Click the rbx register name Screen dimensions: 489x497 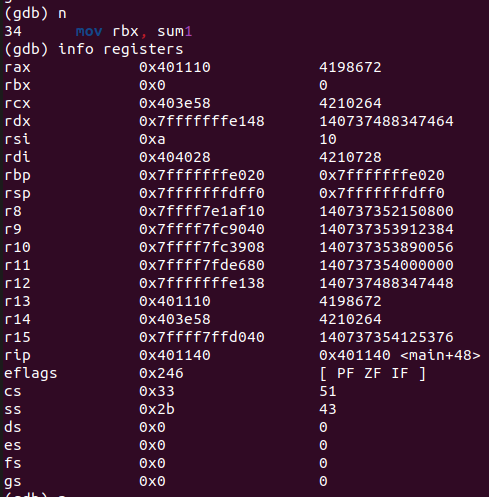point(17,85)
